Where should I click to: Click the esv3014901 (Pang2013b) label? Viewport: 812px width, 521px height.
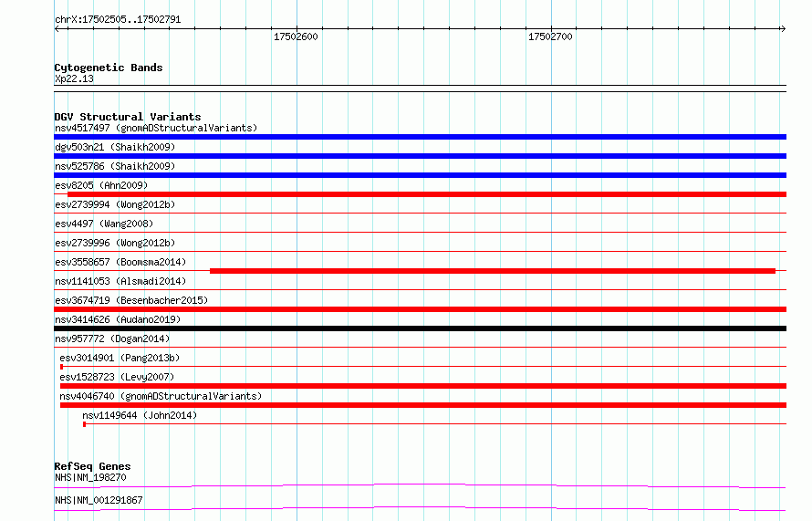click(x=120, y=358)
